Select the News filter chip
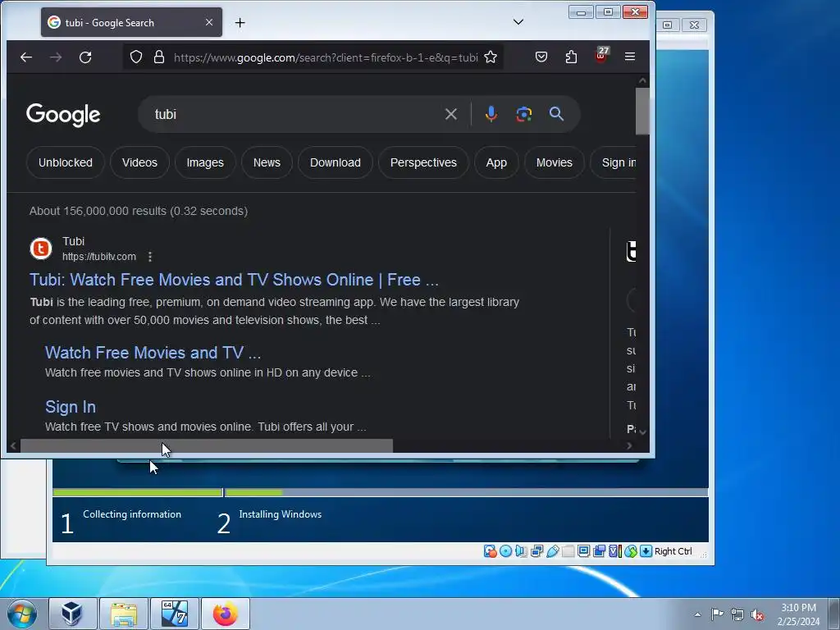 point(267,162)
